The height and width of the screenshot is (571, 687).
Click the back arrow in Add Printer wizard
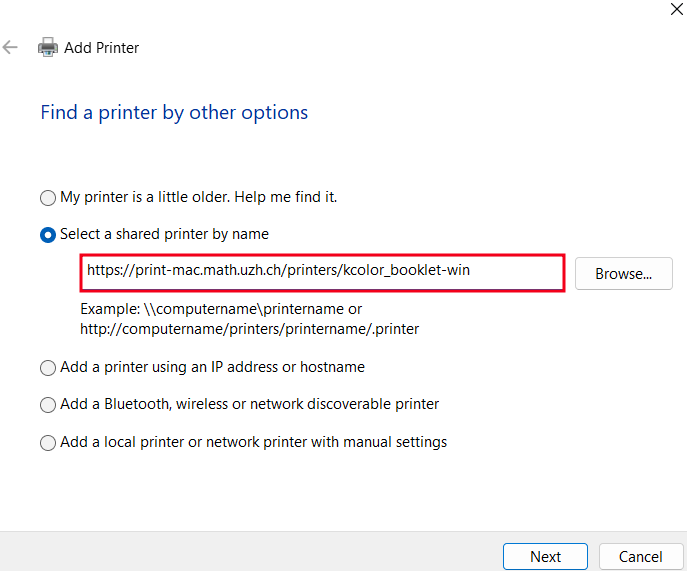point(10,47)
